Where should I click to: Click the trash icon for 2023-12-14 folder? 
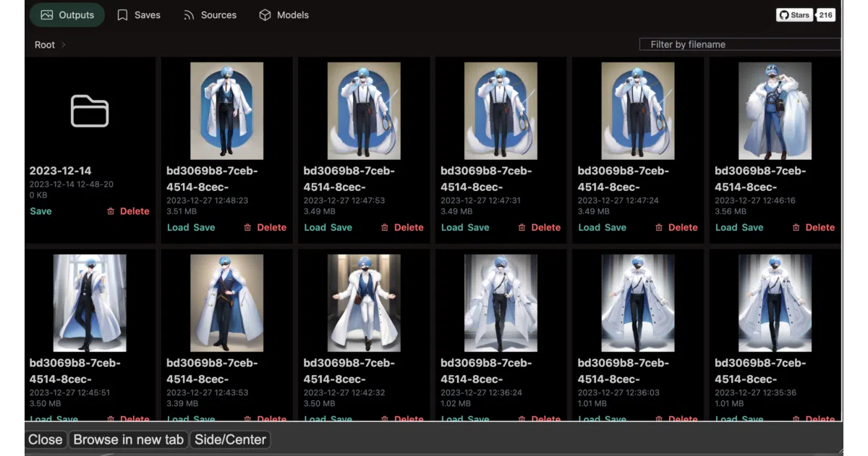click(111, 211)
